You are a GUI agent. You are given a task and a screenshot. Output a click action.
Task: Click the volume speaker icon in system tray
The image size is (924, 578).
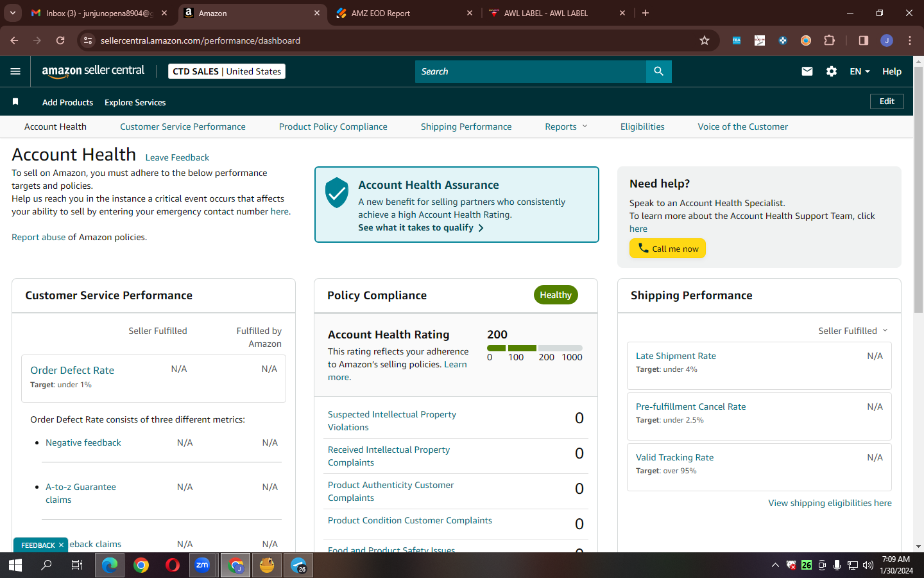[x=868, y=565]
